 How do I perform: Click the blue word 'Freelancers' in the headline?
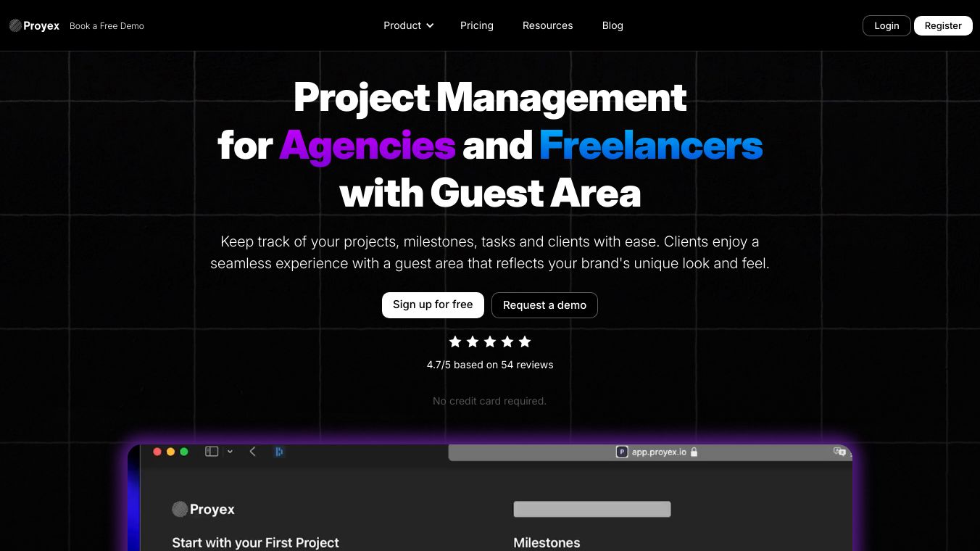click(x=651, y=145)
